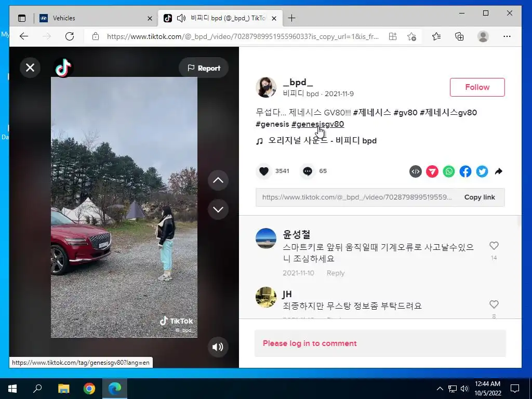This screenshot has height=399, width=532.
Task: Like the video with the heart icon
Action: pyautogui.click(x=263, y=171)
